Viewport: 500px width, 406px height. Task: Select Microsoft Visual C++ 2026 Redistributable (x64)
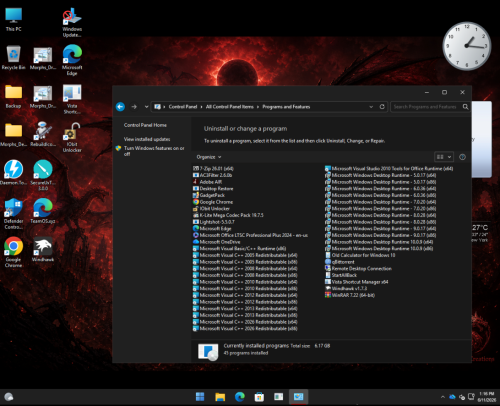[245, 322]
